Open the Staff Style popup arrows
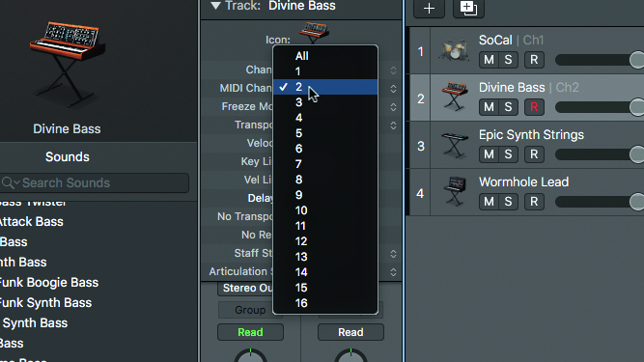The height and width of the screenshot is (362, 644). click(393, 254)
